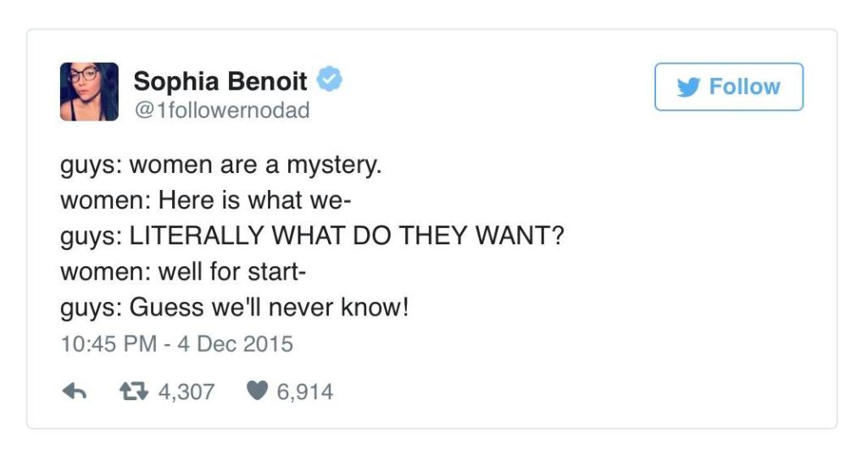
Task: Open Sophia Benoit's profile picture
Action: coord(89,92)
